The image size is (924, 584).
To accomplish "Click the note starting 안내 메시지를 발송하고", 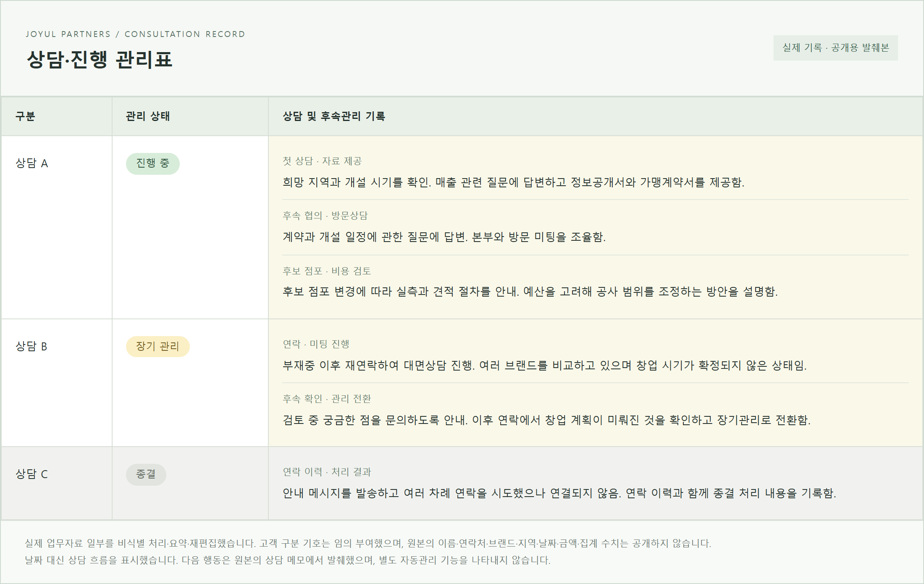I will [559, 493].
